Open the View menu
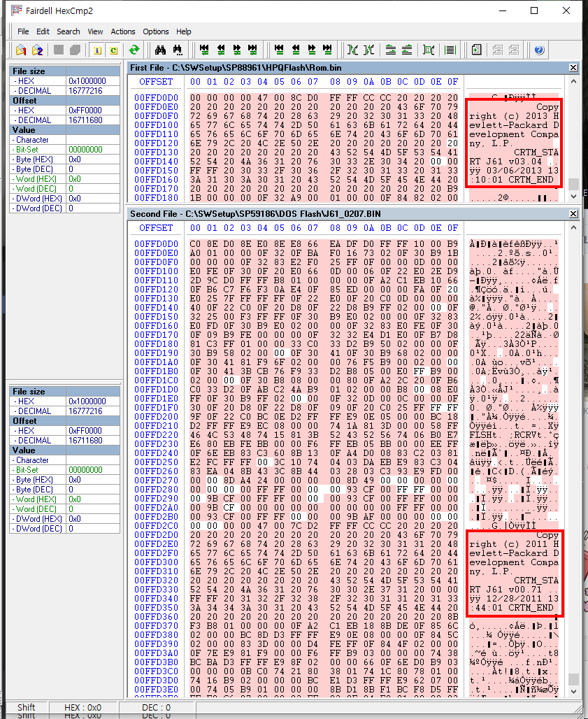The image size is (588, 719). point(95,31)
